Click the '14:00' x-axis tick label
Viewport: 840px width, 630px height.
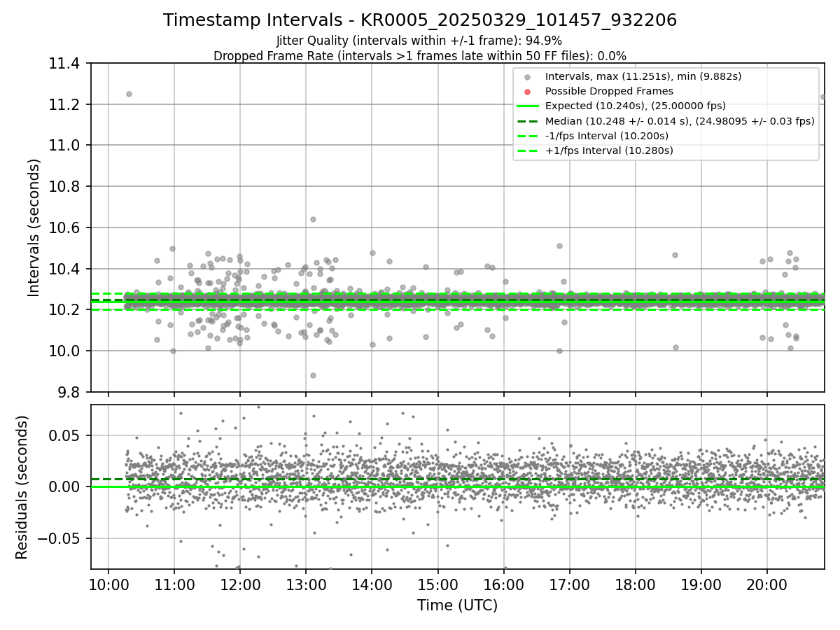click(x=372, y=584)
